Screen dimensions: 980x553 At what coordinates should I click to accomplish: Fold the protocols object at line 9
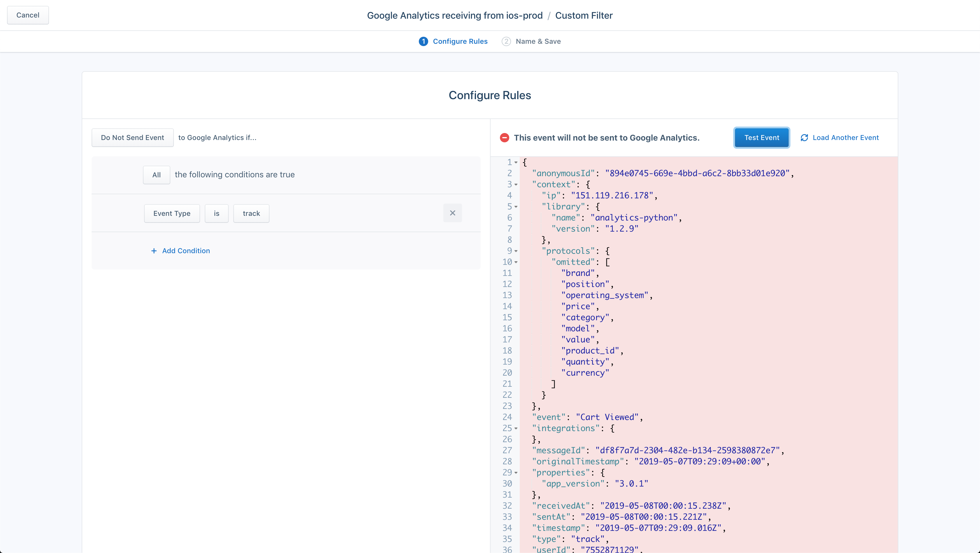click(x=516, y=251)
